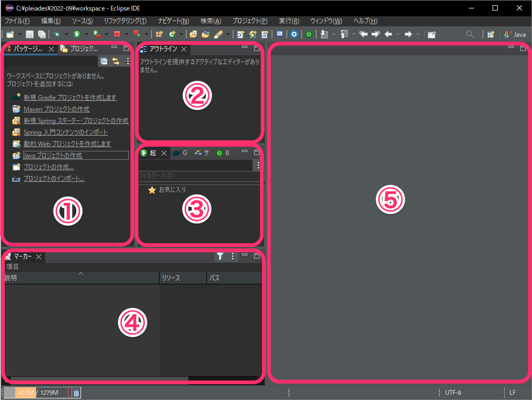Switch to the プロジェク... explorer tab
This screenshot has height=400, width=532.
coord(79,49)
